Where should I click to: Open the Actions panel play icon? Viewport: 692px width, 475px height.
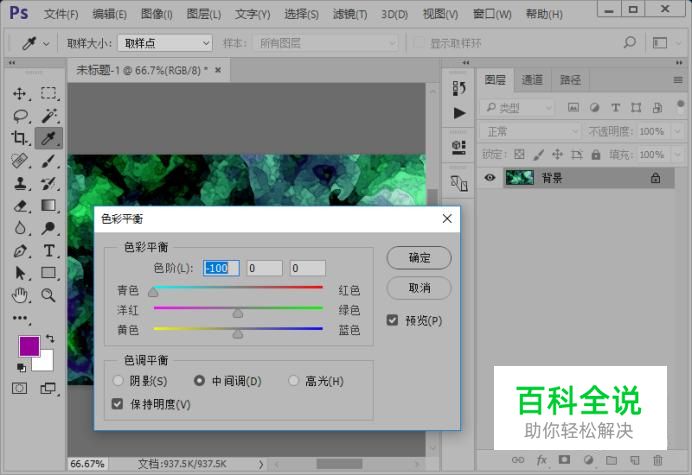click(459, 113)
